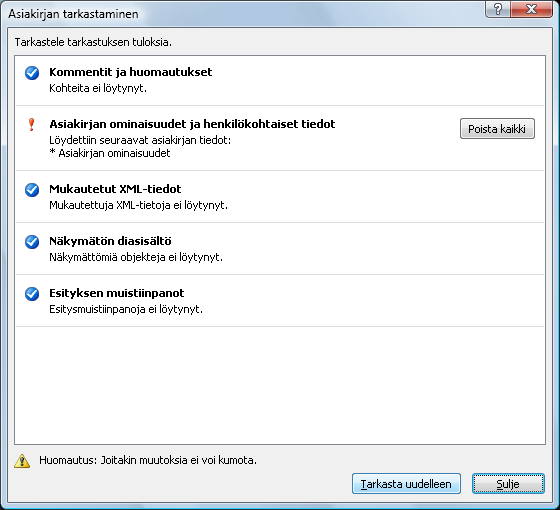This screenshot has width=560, height=510.
Task: Select the Mukautetut XML-tiedot heading
Action: point(115,189)
